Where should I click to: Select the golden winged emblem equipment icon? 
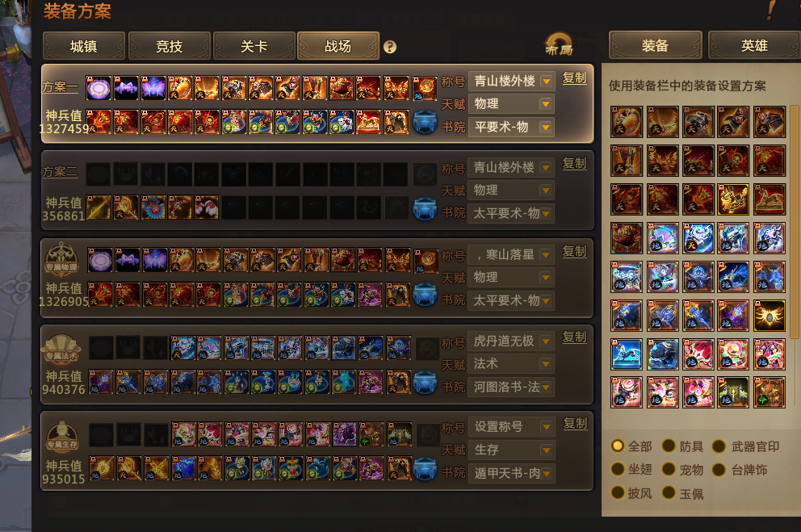[x=769, y=316]
